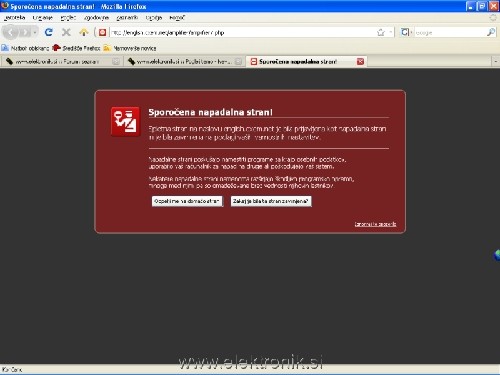Click the button to go to home page
Viewport: 500px width, 375px height.
[187, 201]
